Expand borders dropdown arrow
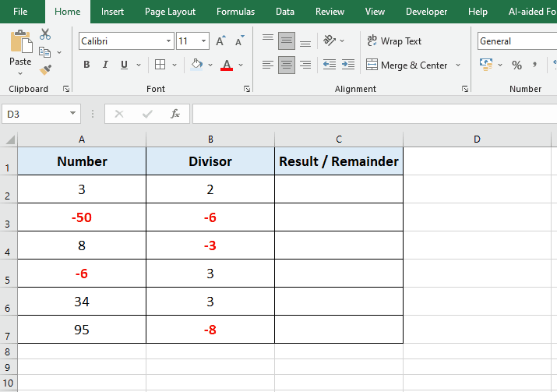557x392 pixels. pyautogui.click(x=175, y=65)
